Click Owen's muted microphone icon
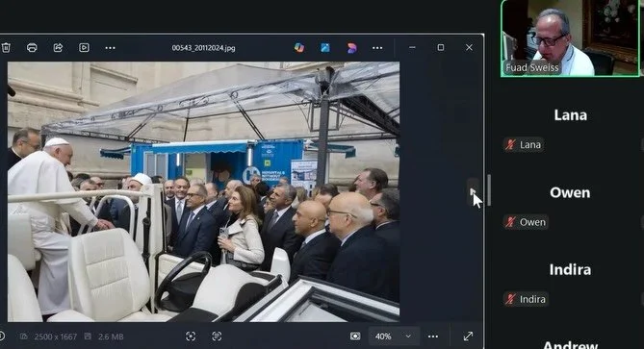This screenshot has height=349, width=644. (510, 222)
